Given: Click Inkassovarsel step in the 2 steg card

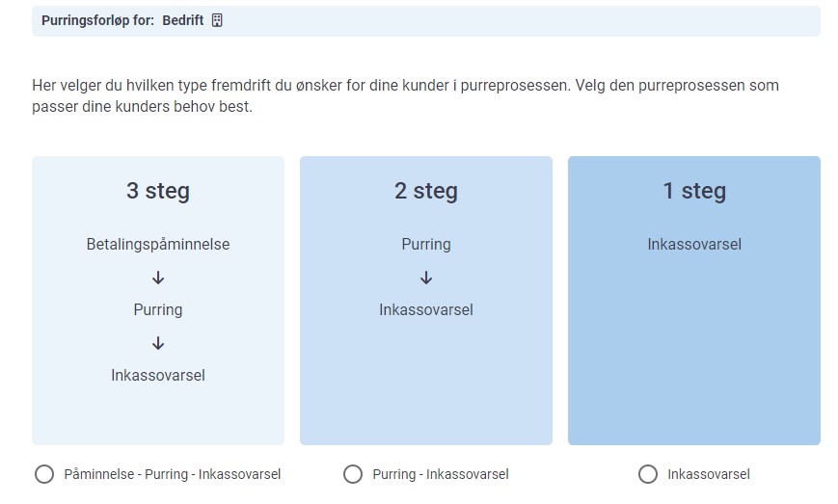Looking at the screenshot, I should point(426,309).
